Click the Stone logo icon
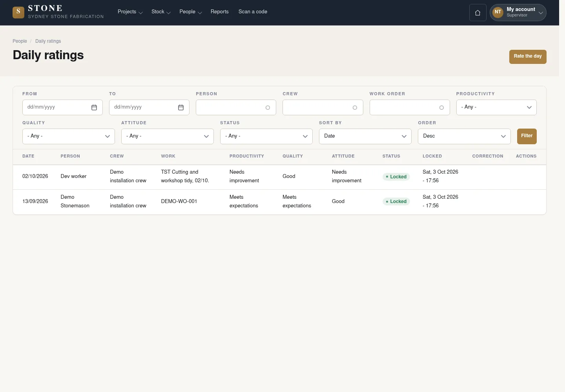 click(x=18, y=13)
